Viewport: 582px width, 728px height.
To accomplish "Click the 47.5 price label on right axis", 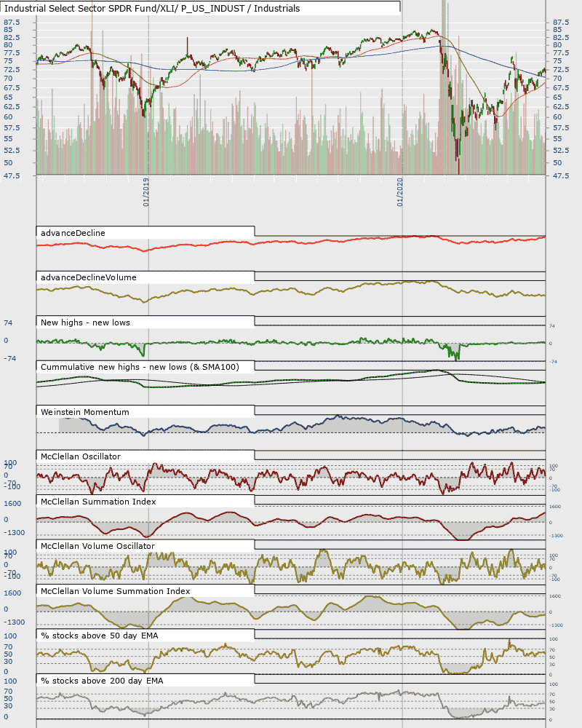I will pyautogui.click(x=561, y=176).
